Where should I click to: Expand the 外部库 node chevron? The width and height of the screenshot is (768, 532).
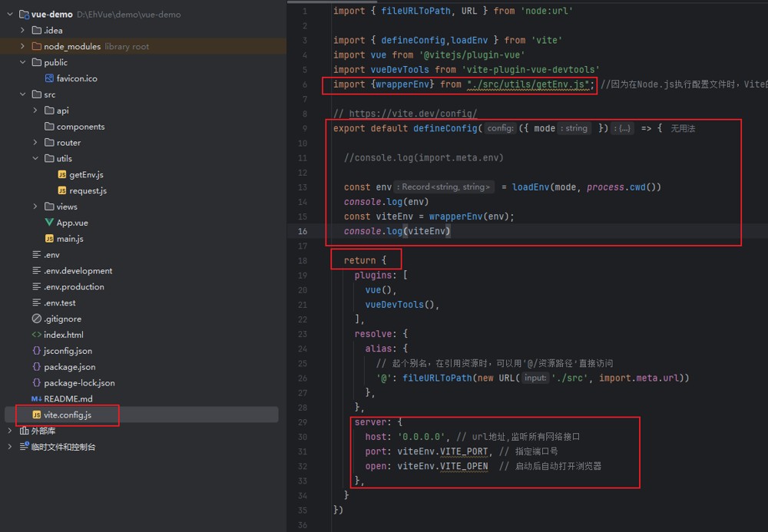click(10, 431)
